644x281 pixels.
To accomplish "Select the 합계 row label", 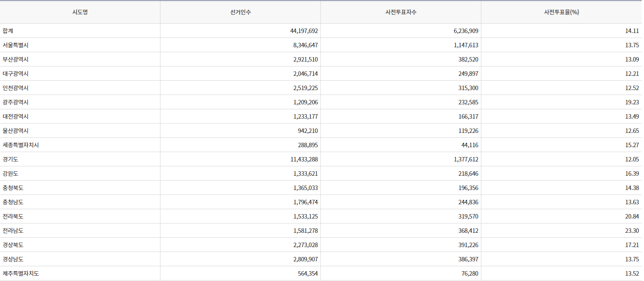I will tap(8, 31).
